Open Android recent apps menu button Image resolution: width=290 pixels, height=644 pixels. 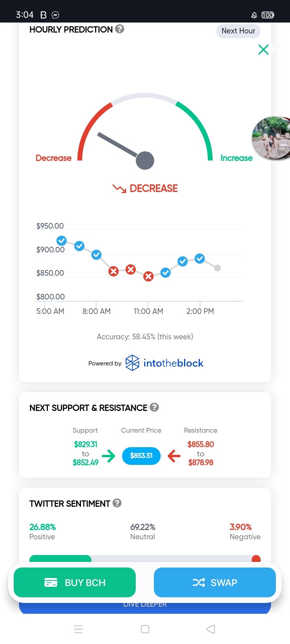coord(79,629)
